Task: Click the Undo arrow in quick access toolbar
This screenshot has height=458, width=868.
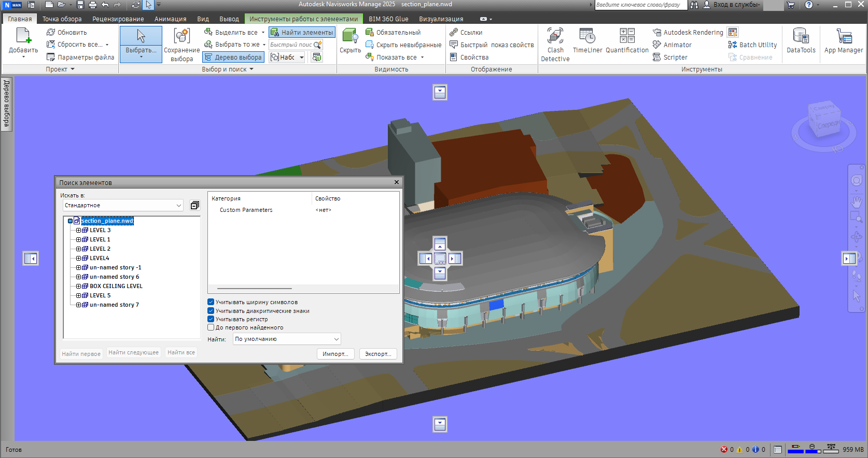Action: click(105, 5)
